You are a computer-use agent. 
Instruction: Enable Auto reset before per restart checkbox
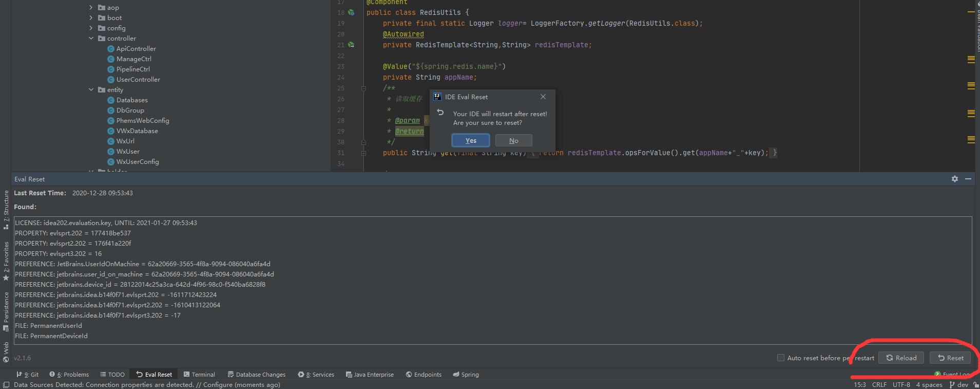click(781, 358)
